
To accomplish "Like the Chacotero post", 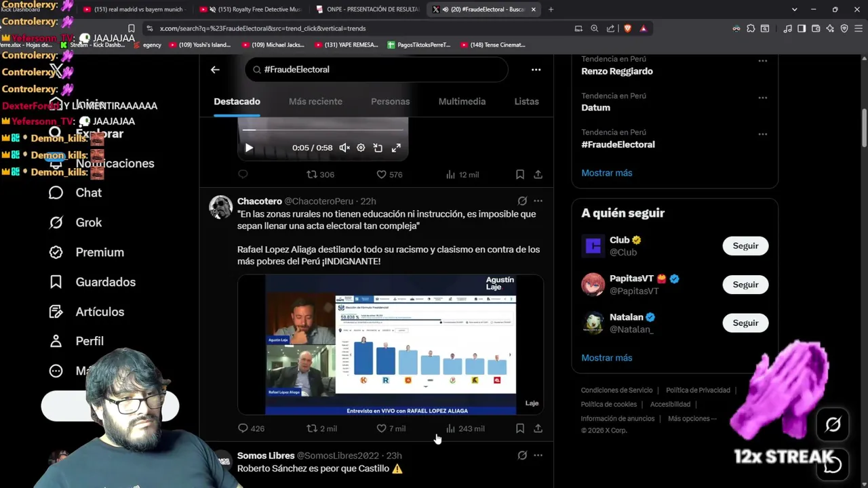I will 391,428.
